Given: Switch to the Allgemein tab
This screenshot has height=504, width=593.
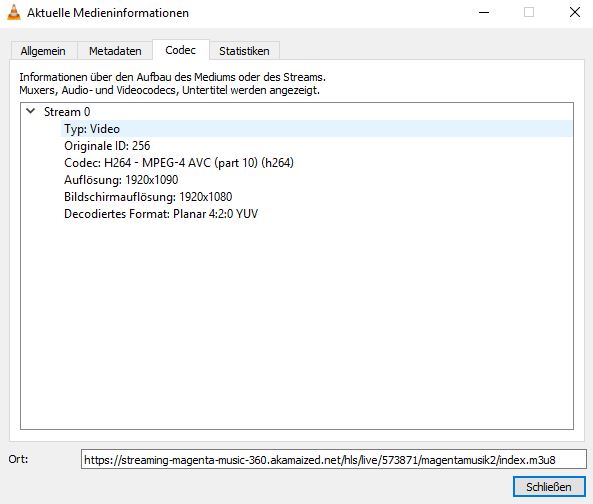Looking at the screenshot, I should pos(43,51).
